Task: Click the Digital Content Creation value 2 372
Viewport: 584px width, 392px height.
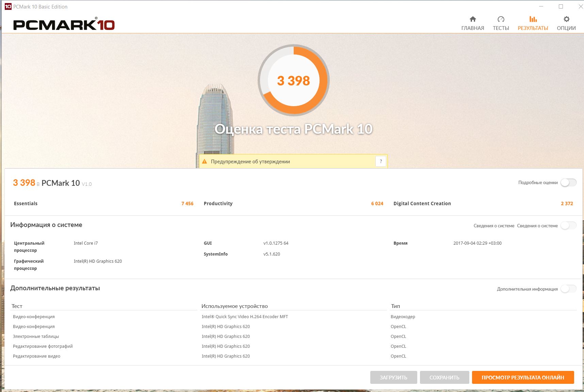Action: 567,203
